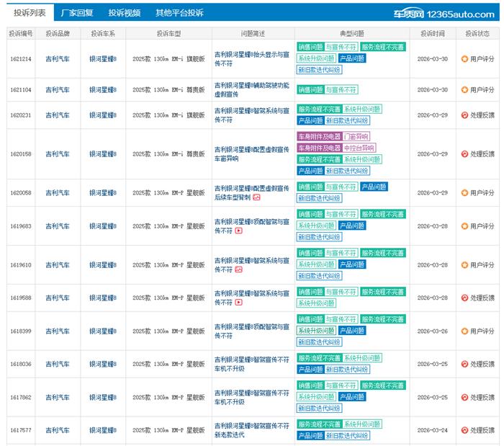This screenshot has width=504, height=446.
Task: Click the video icon in complaint 1619588
Action: [x=239, y=303]
